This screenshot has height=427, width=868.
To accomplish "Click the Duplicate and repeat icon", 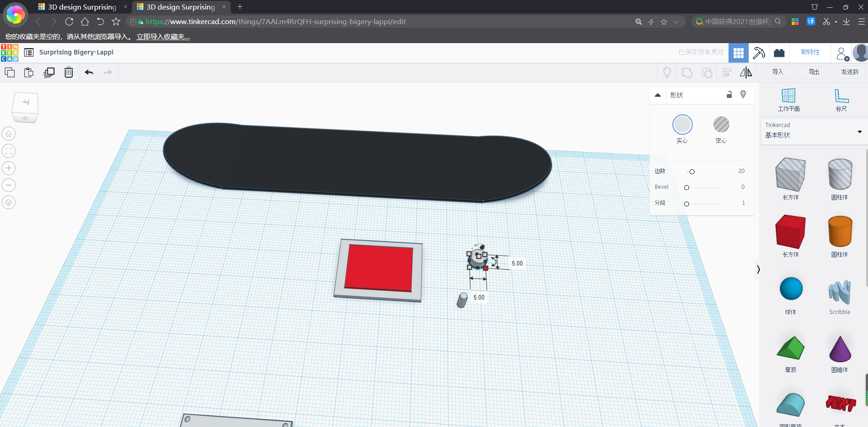I will (x=49, y=72).
